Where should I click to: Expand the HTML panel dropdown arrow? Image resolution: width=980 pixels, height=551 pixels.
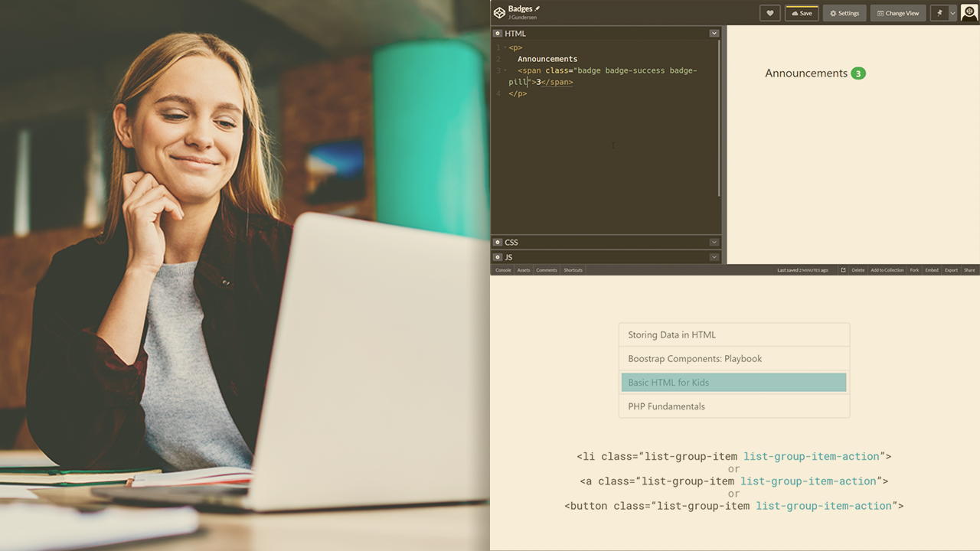pyautogui.click(x=714, y=34)
